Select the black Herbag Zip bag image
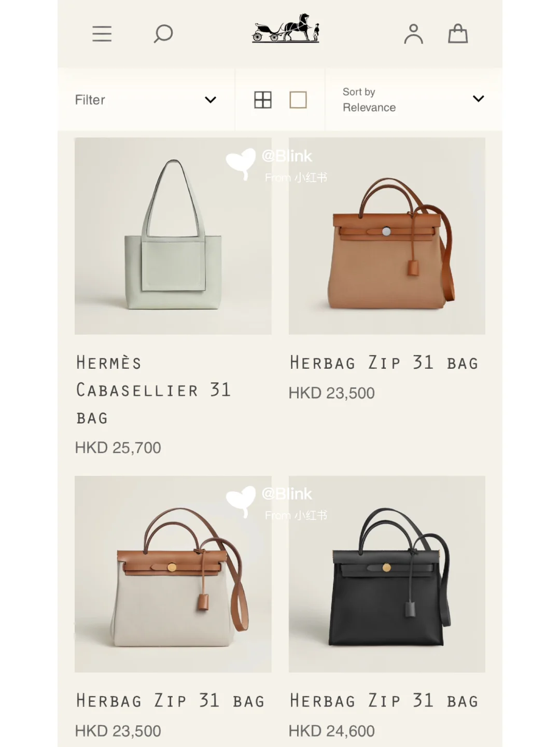The height and width of the screenshot is (747, 560). click(387, 574)
